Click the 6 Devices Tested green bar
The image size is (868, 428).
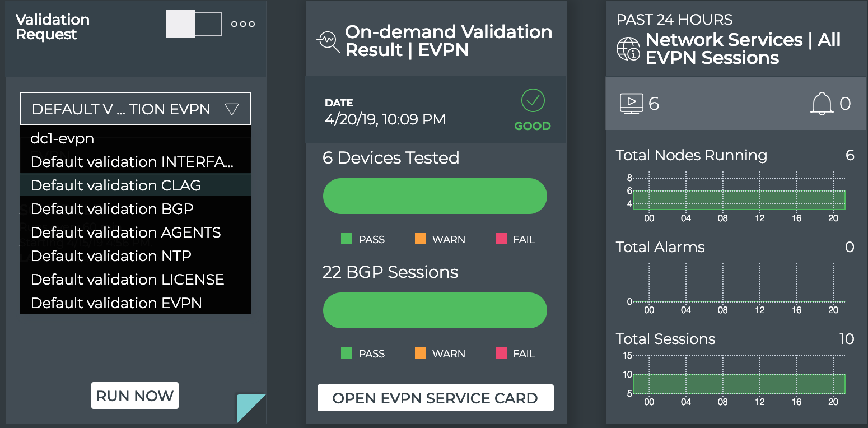point(435,196)
